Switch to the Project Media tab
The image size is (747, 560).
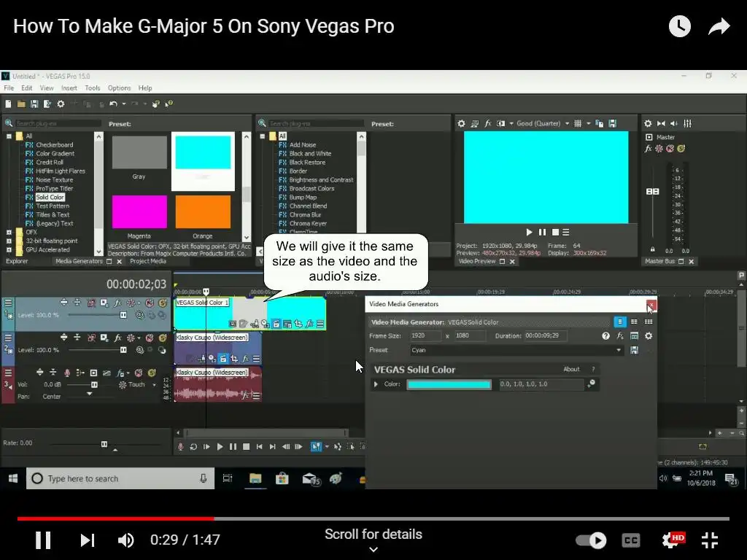coord(148,262)
